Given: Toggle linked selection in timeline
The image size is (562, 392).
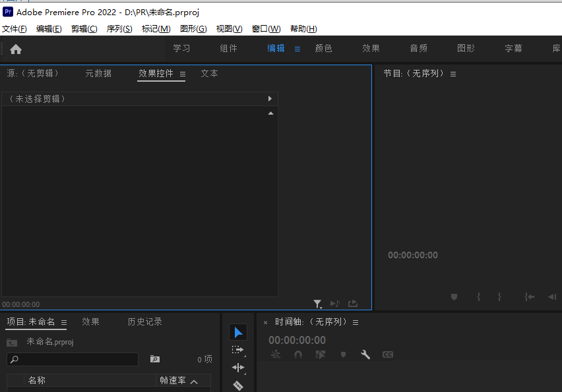Looking at the screenshot, I should tap(321, 354).
